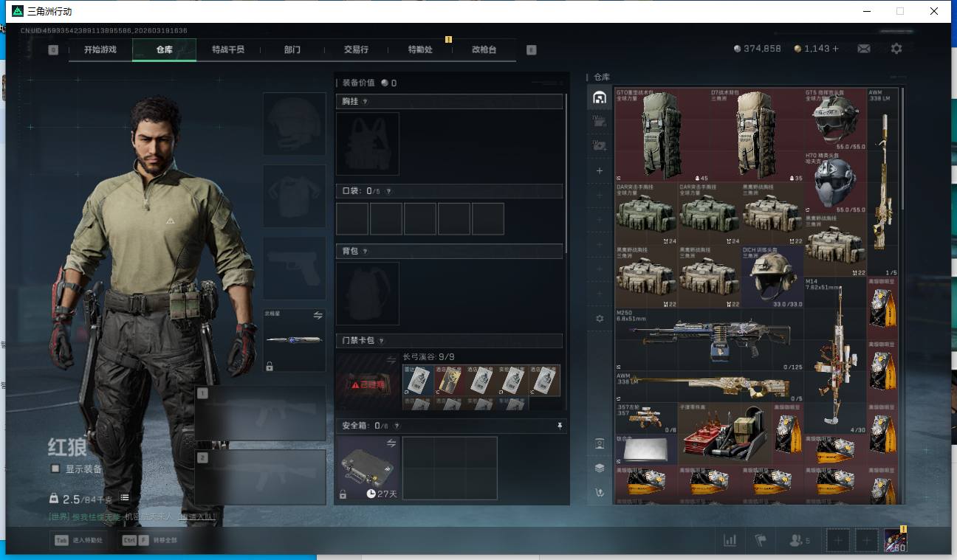Click the help icon next to 胸挂

(x=365, y=102)
